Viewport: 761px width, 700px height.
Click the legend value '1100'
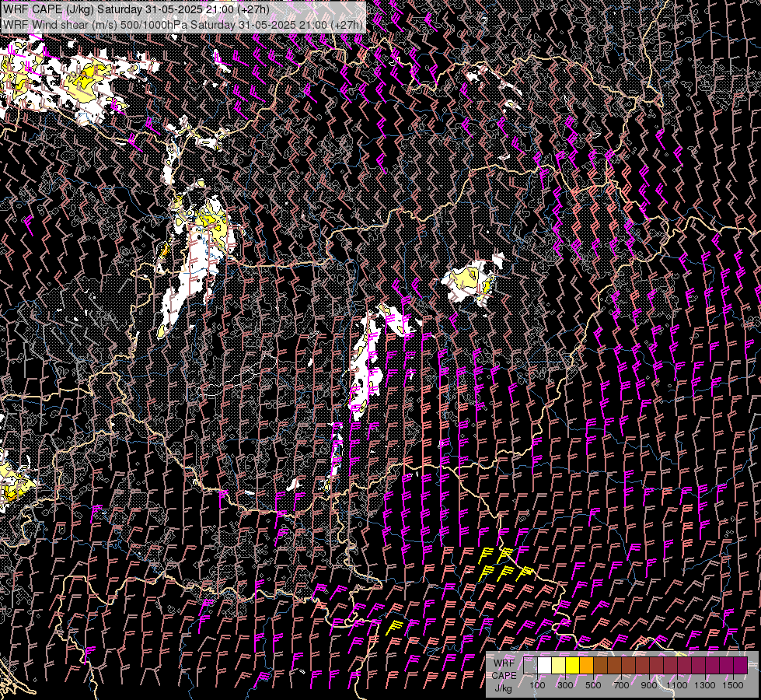point(677,685)
